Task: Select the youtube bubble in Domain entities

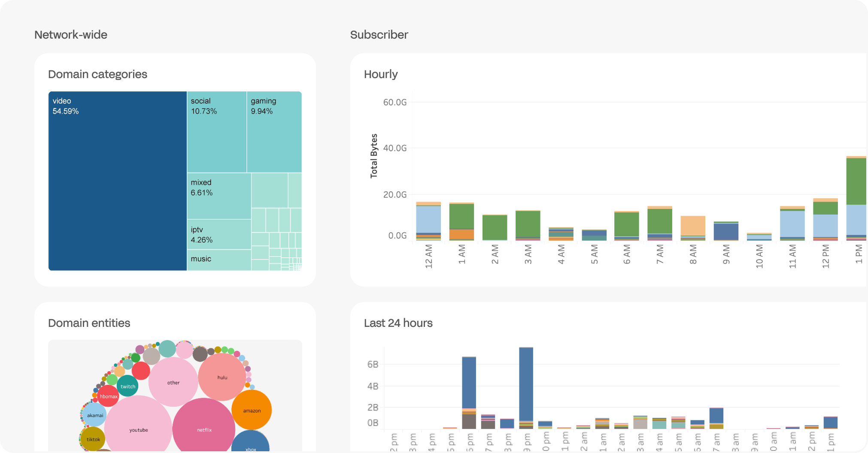Action: coord(139,430)
